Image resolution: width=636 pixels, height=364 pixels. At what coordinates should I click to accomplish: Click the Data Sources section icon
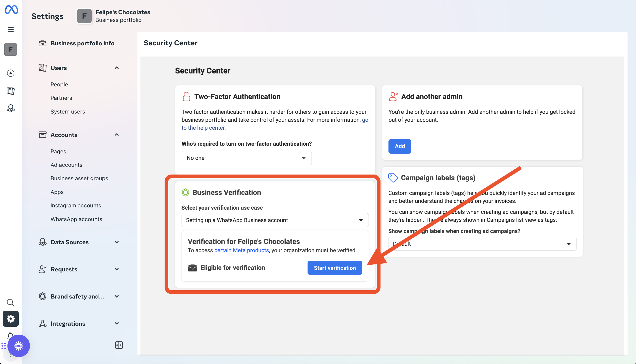click(x=43, y=242)
